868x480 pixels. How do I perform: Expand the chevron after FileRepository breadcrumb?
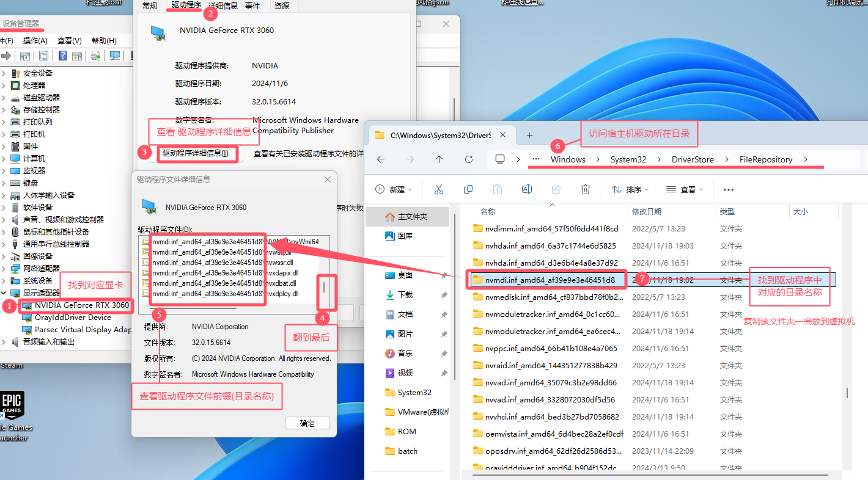[x=806, y=159]
